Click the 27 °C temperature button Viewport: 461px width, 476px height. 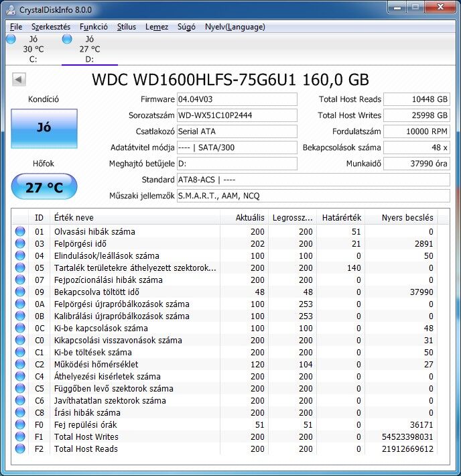[44, 186]
